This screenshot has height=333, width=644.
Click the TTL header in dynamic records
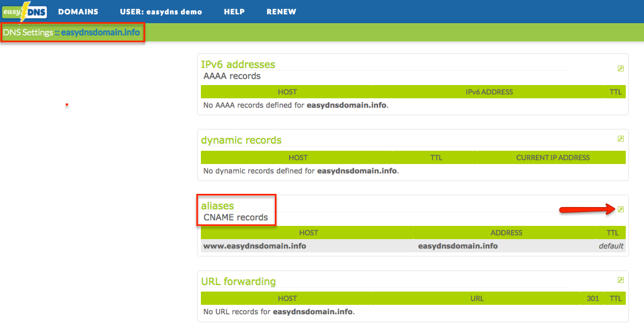pos(436,157)
